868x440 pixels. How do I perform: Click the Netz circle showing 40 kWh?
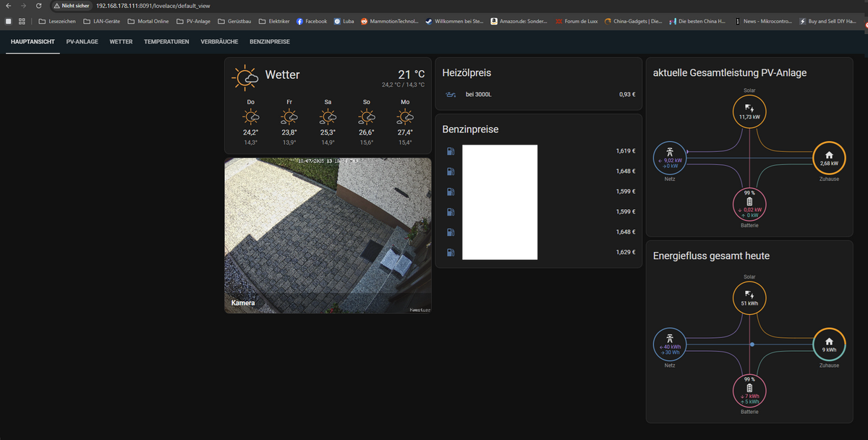tap(670, 344)
